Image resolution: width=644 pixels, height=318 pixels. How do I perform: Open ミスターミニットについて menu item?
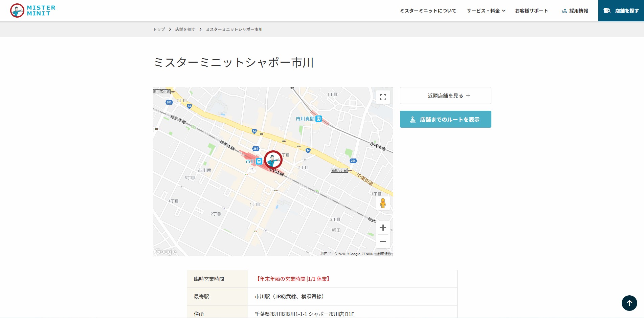pyautogui.click(x=428, y=11)
